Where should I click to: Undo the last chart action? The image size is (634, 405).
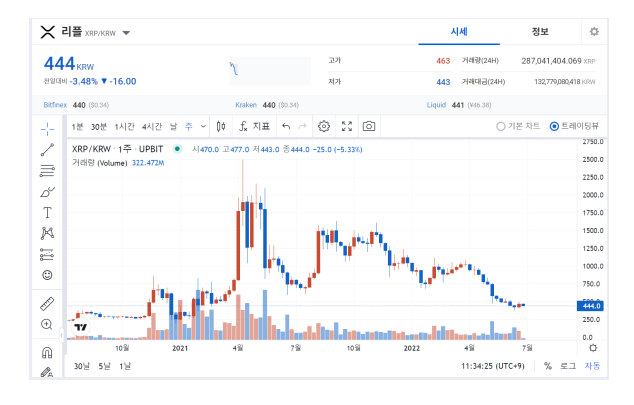tap(286, 127)
